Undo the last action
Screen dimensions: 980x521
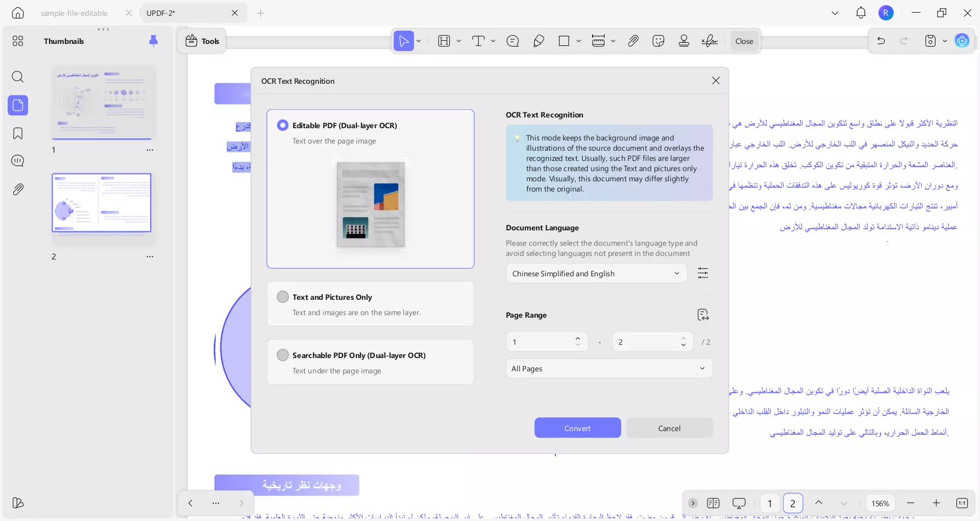(x=881, y=41)
